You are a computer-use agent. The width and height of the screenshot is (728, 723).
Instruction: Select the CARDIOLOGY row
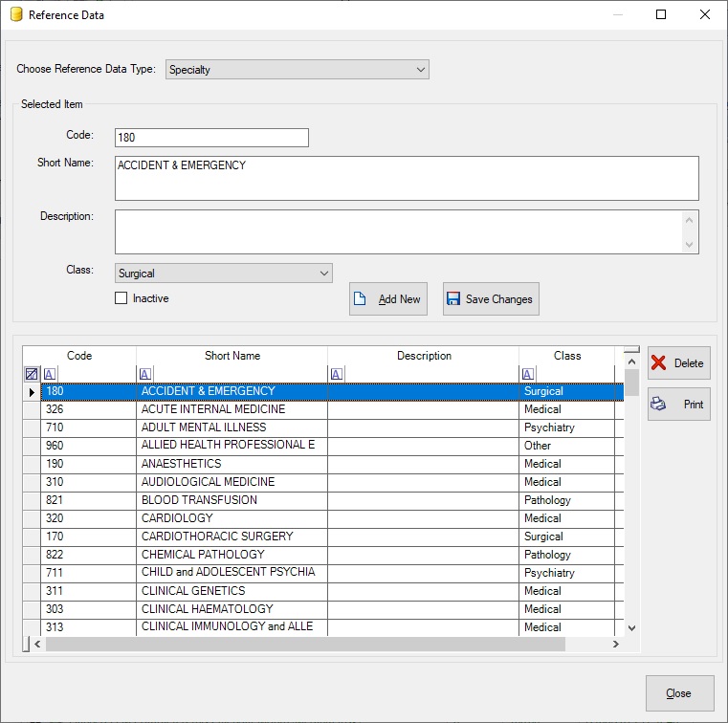pos(323,518)
